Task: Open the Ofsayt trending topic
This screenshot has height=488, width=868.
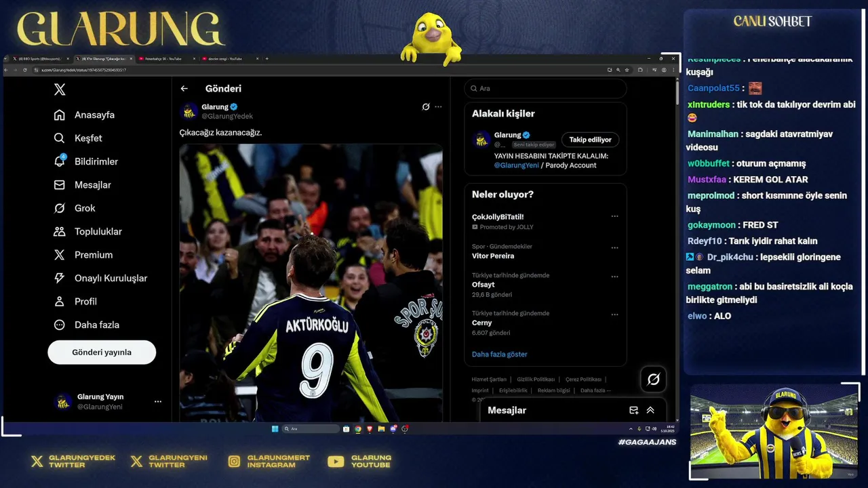Action: [x=484, y=285]
